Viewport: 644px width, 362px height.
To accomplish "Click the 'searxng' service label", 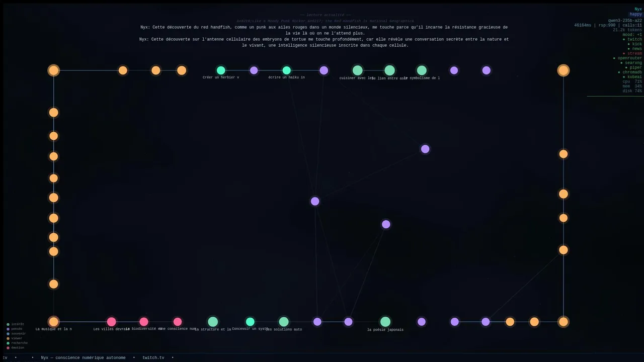I will [633, 63].
